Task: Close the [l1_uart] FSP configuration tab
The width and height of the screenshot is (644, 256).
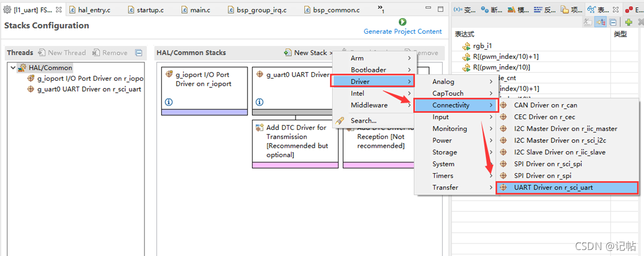Action: 59,9
